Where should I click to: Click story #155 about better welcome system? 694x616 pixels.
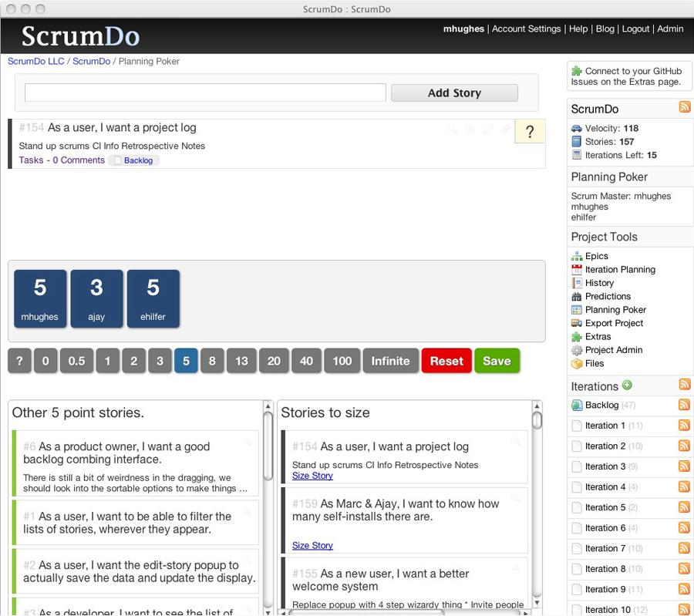pos(405,584)
